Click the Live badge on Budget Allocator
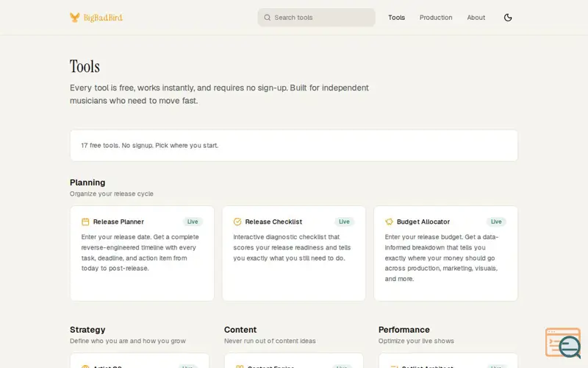The width and height of the screenshot is (588, 368). (x=495, y=222)
